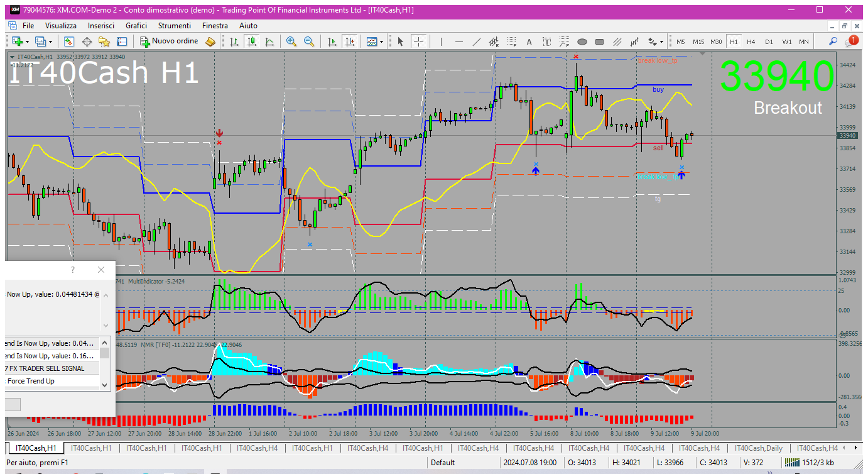The image size is (868, 474).
Task: Select the ellipse drawing tool
Action: point(582,41)
